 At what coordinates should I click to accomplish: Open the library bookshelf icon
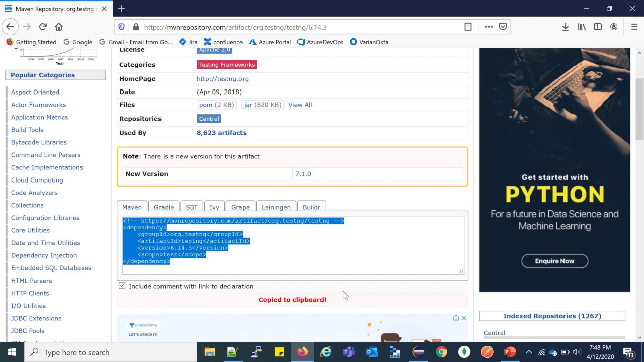582,27
